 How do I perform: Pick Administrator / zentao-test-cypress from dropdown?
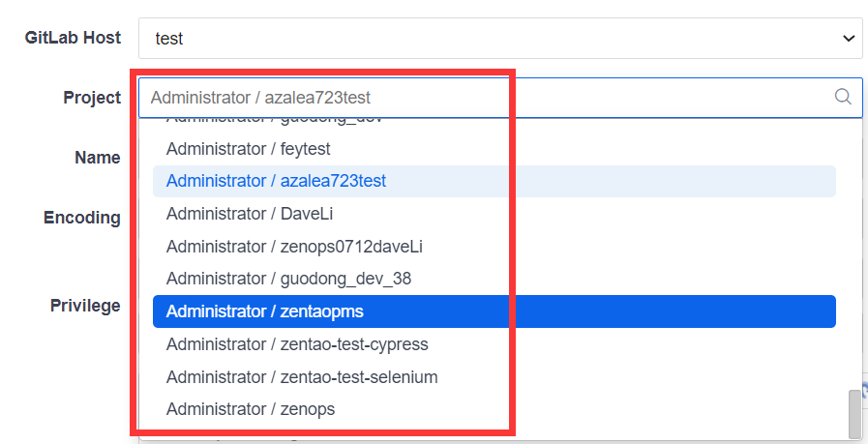[297, 344]
